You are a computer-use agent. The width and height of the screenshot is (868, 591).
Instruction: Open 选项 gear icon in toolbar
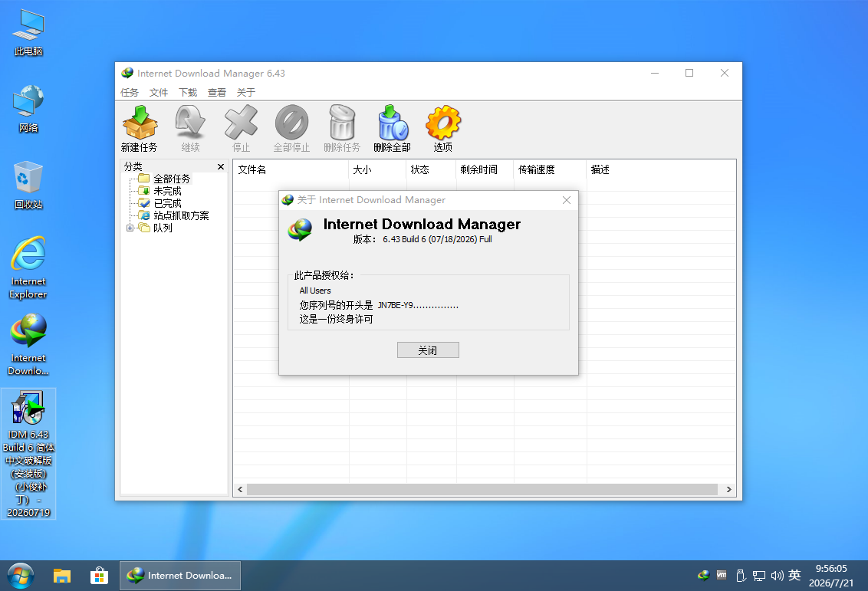tap(443, 128)
